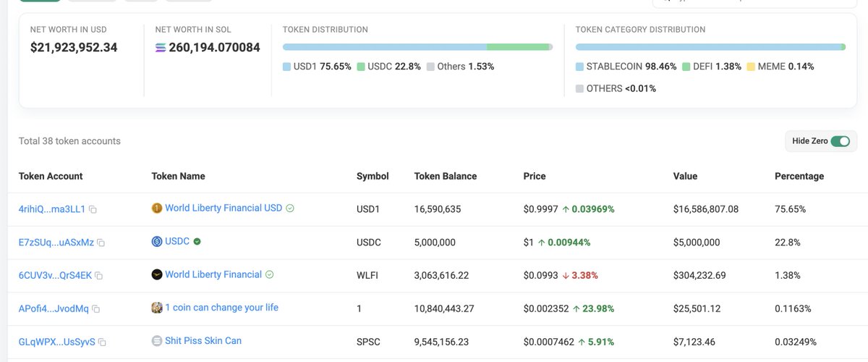Open '1 coin can change your life' token

pos(221,308)
